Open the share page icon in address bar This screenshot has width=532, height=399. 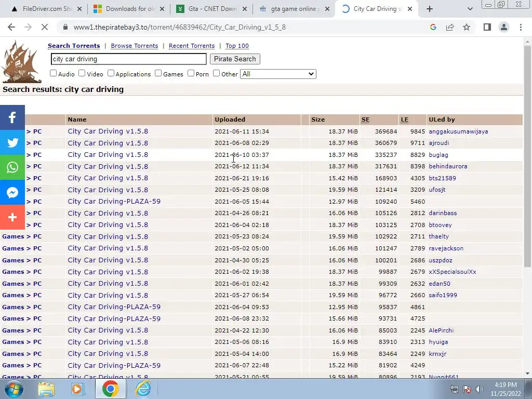[x=450, y=27]
